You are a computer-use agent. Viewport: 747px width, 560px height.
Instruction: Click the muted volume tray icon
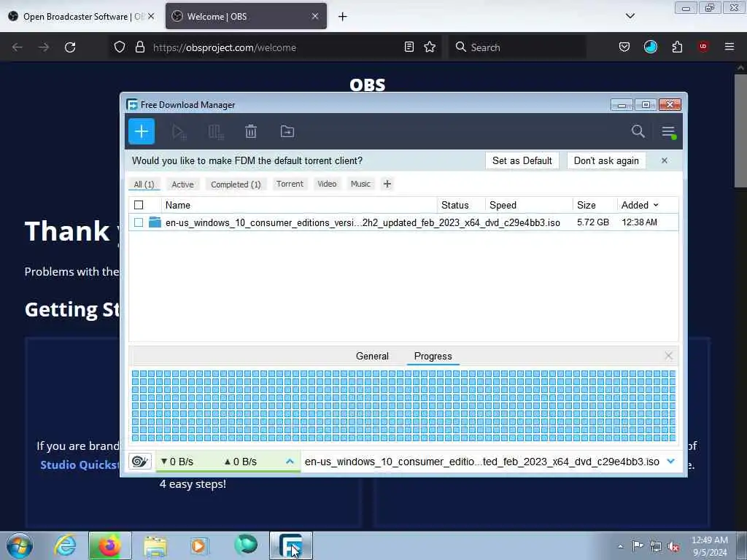tap(673, 546)
